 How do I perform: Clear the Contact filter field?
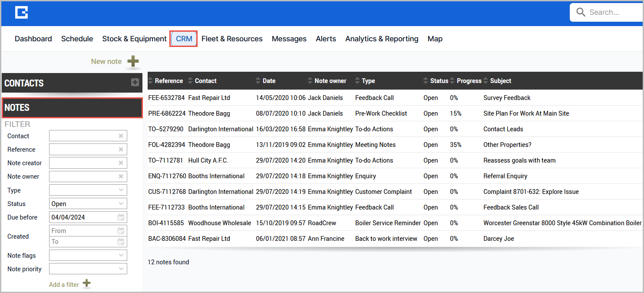(121, 136)
